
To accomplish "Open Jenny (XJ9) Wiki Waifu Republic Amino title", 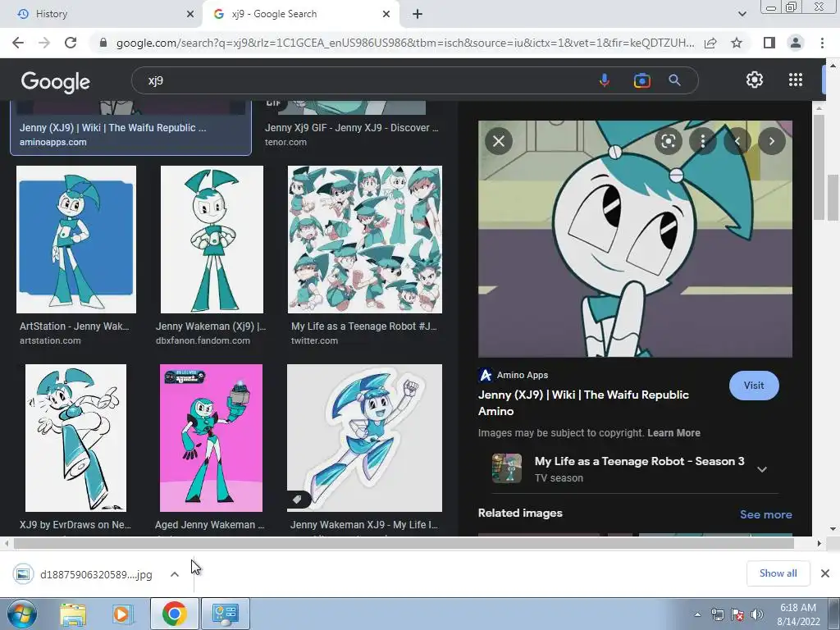I will point(583,403).
